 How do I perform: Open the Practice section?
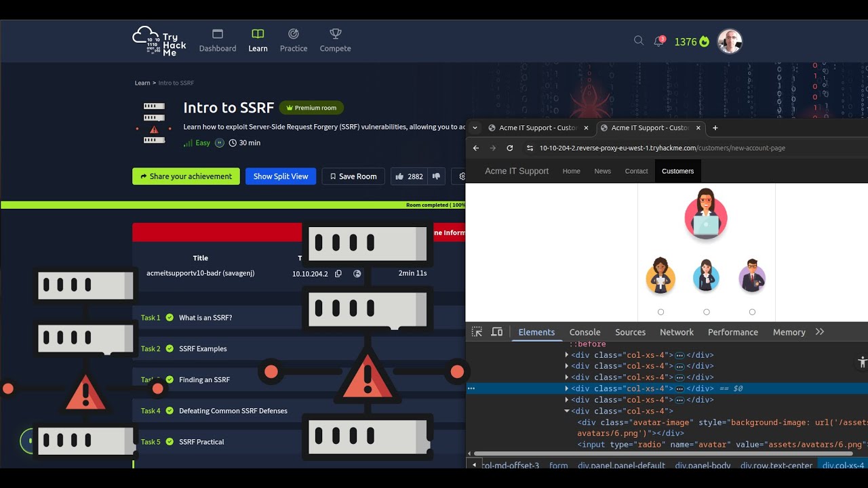[x=294, y=41]
